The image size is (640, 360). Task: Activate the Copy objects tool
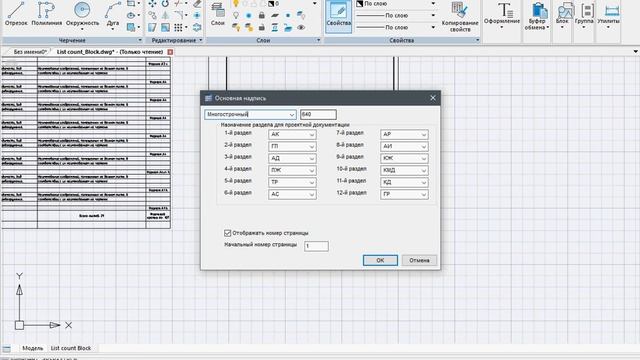point(152,16)
